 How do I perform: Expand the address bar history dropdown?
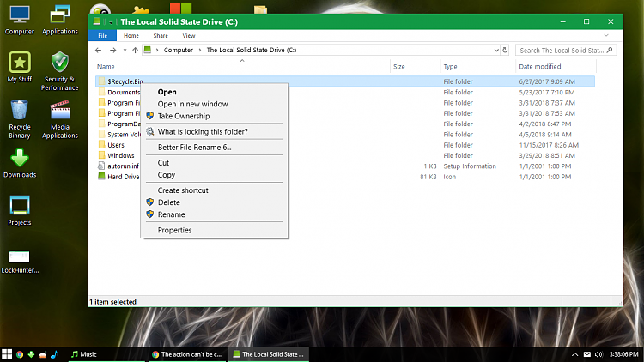coord(496,50)
